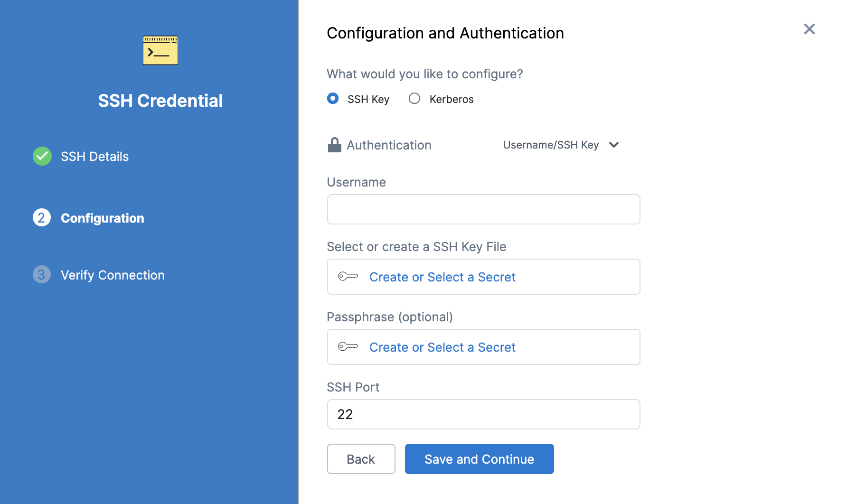Click inside the Username input field
The height and width of the screenshot is (504, 847).
tap(483, 209)
